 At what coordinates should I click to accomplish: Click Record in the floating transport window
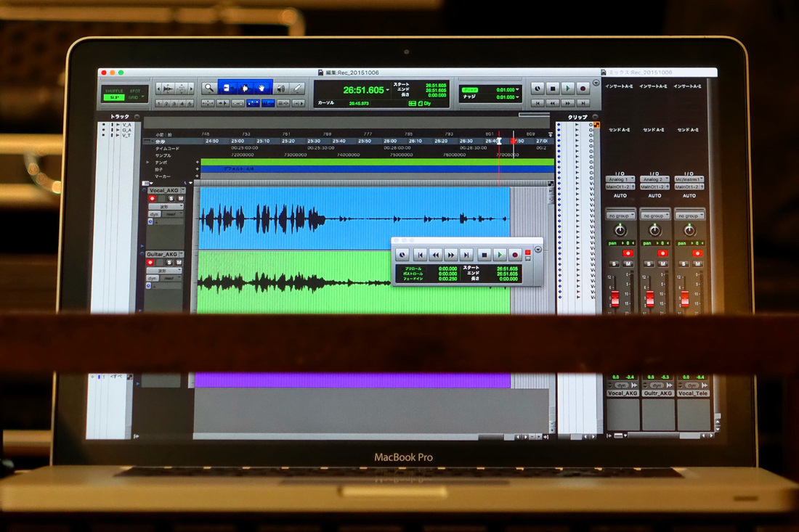(515, 255)
